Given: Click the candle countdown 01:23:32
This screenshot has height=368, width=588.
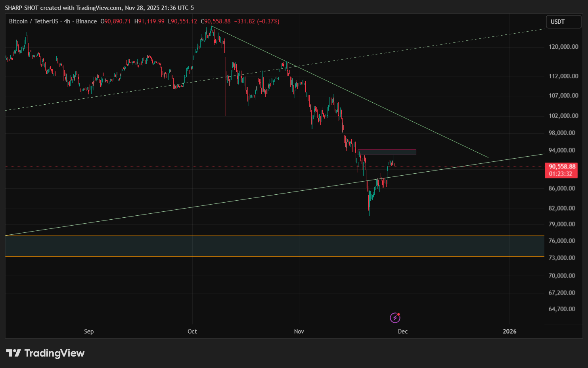Looking at the screenshot, I should click(561, 174).
